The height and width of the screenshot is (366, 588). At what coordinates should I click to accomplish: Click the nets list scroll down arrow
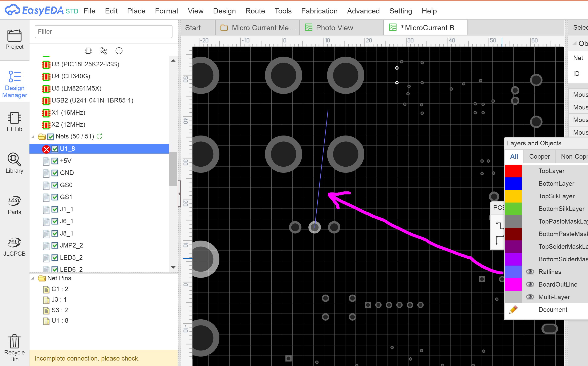click(173, 267)
